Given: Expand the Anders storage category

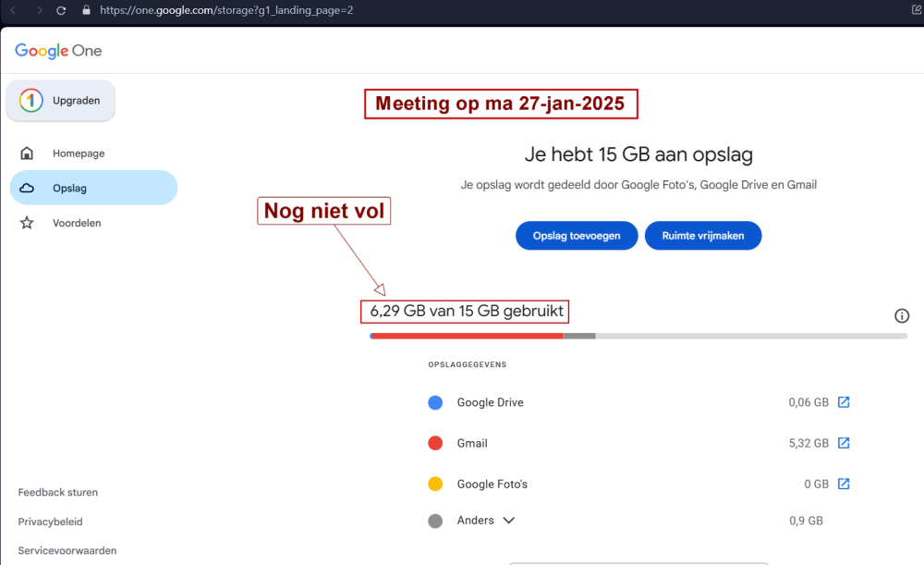Looking at the screenshot, I should (x=510, y=520).
